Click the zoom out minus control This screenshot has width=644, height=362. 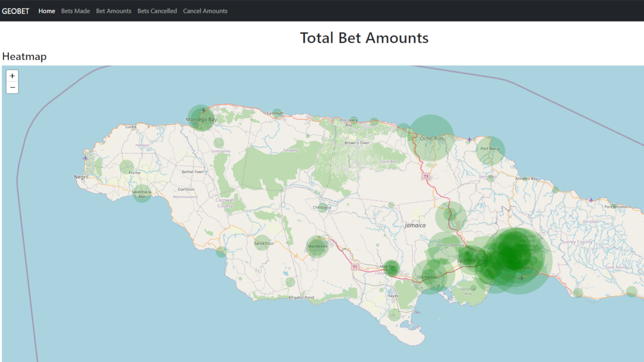[12, 87]
